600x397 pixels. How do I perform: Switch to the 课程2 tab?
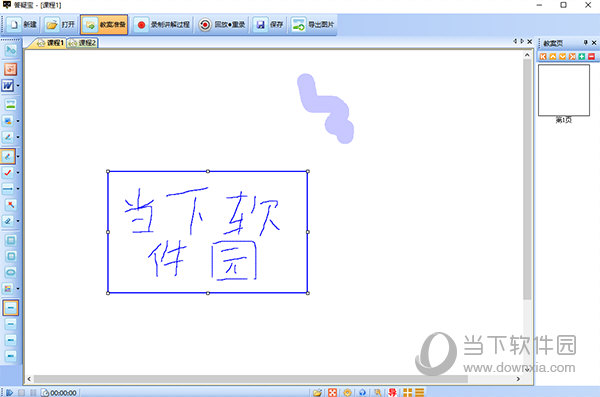tap(82, 43)
